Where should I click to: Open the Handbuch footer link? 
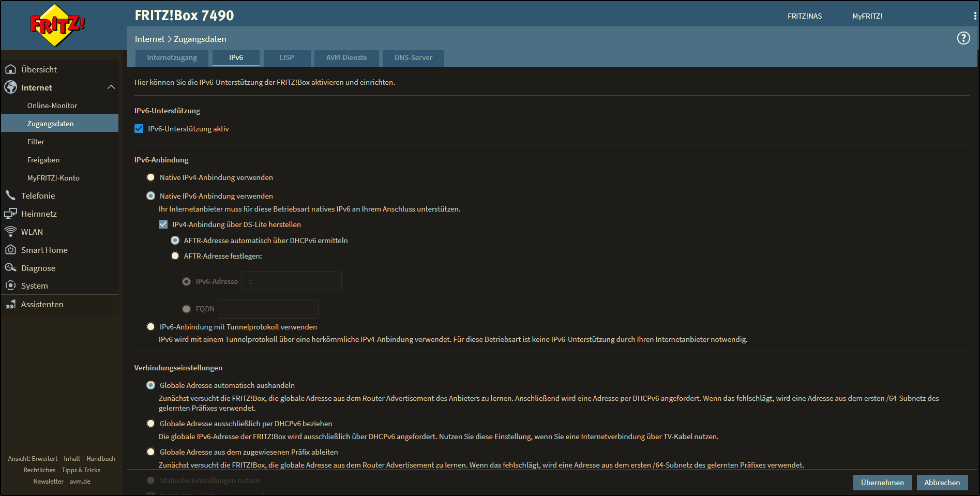(101, 459)
